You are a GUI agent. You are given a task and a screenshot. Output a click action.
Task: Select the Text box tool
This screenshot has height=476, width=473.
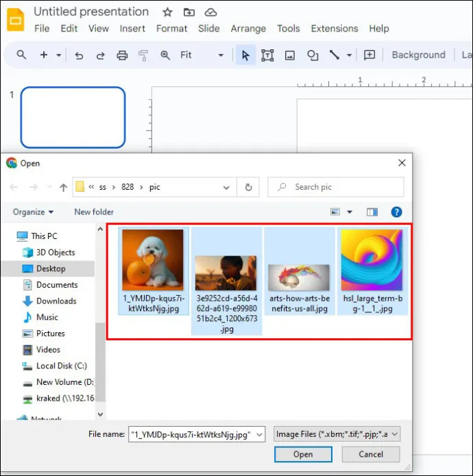tap(267, 55)
